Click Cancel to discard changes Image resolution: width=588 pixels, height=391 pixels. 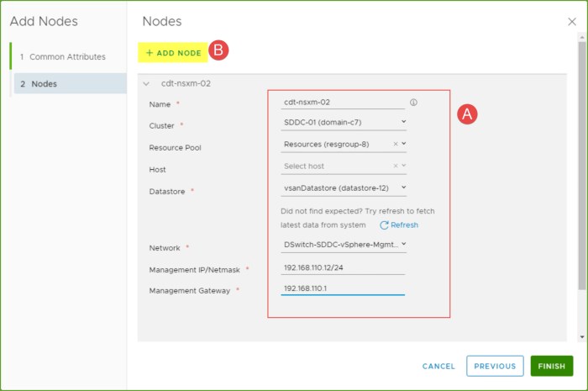[x=438, y=367]
